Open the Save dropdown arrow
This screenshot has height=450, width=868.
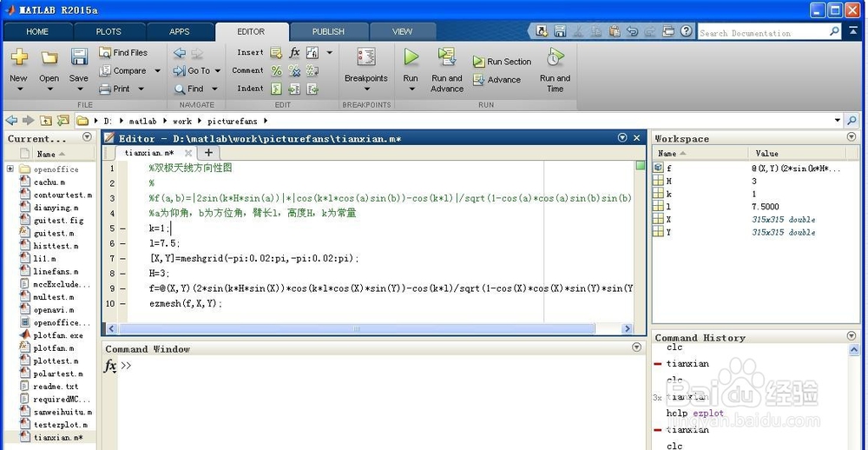[79, 89]
